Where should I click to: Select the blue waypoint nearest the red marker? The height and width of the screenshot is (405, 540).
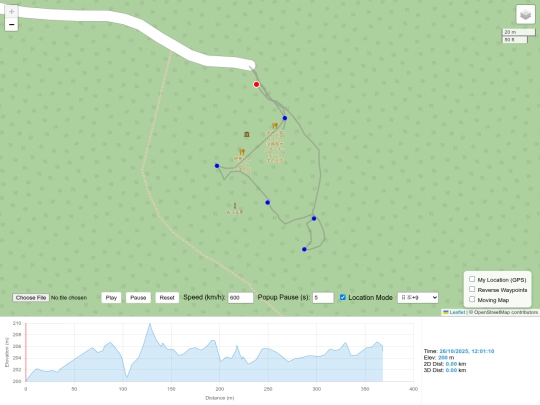pos(285,118)
